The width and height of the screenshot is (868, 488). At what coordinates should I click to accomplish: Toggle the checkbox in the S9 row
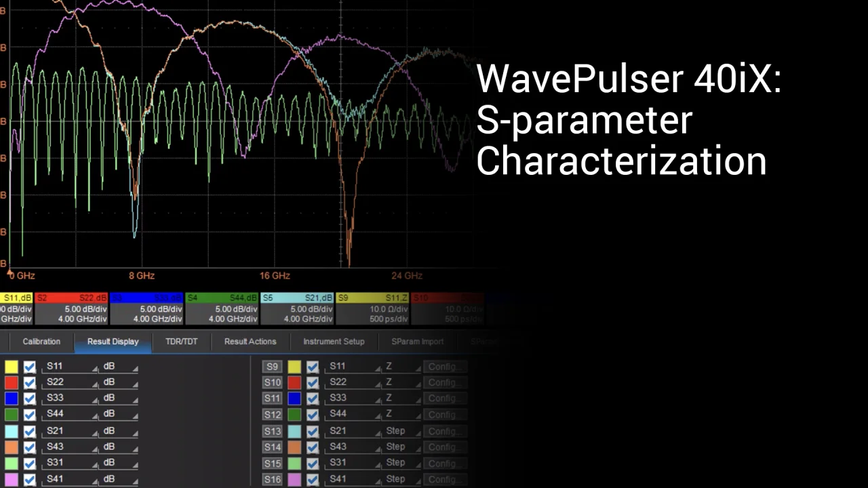click(x=312, y=367)
